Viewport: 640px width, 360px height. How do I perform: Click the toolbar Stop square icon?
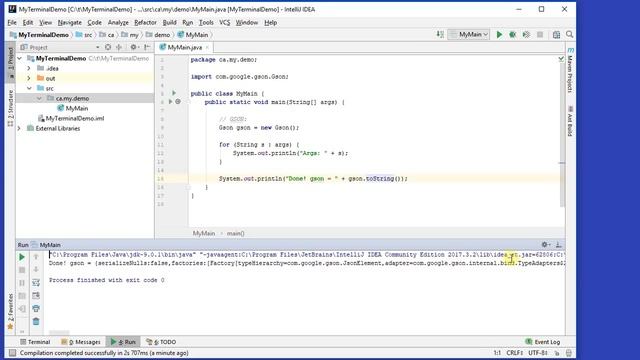click(x=540, y=35)
